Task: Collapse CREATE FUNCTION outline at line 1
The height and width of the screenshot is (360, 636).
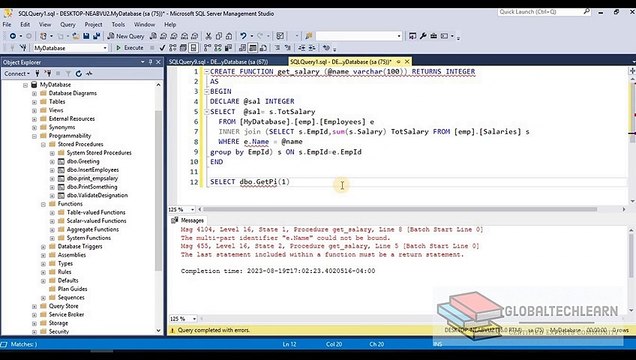Action: tap(206, 72)
